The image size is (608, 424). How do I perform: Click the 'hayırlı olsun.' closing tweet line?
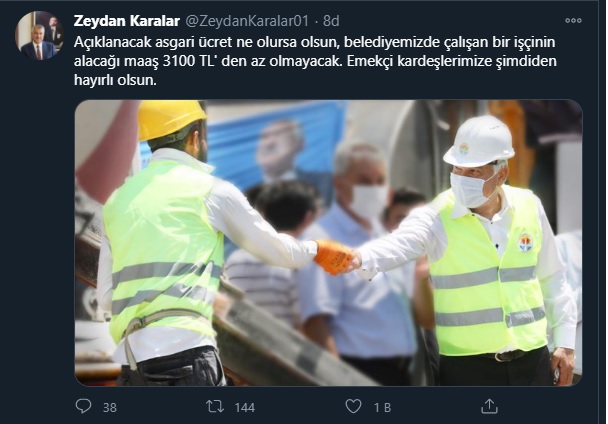(115, 80)
